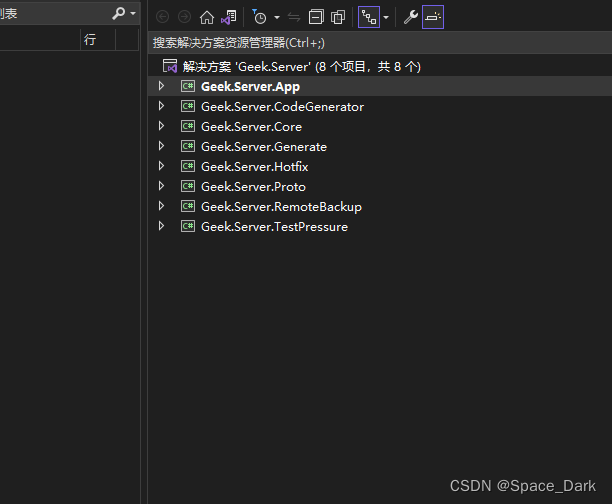612x504 pixels.
Task: Select the Geek.Server.Hotfix project name
Action: tap(254, 167)
